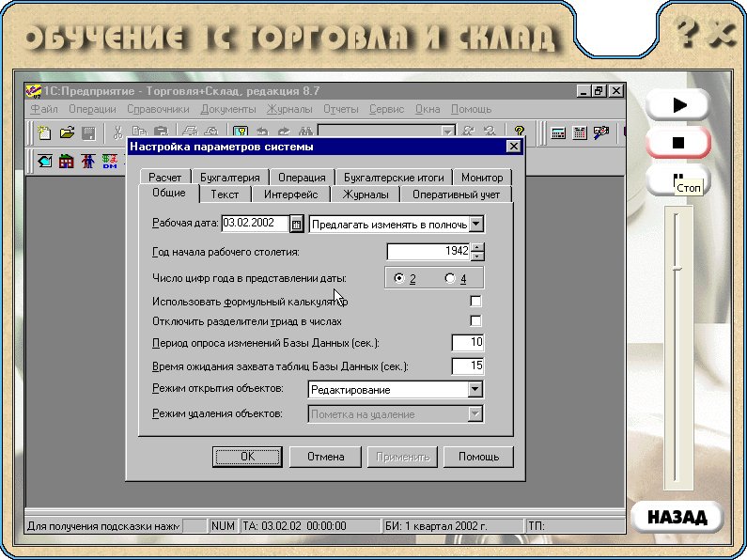
Task: Switch to the Монитор tab
Action: (x=482, y=178)
